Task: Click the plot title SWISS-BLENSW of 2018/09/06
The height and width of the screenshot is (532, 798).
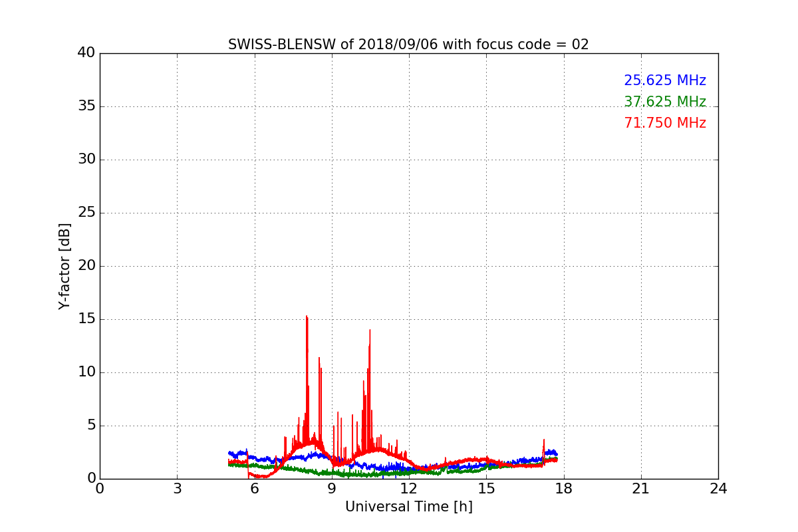Action: click(x=408, y=45)
